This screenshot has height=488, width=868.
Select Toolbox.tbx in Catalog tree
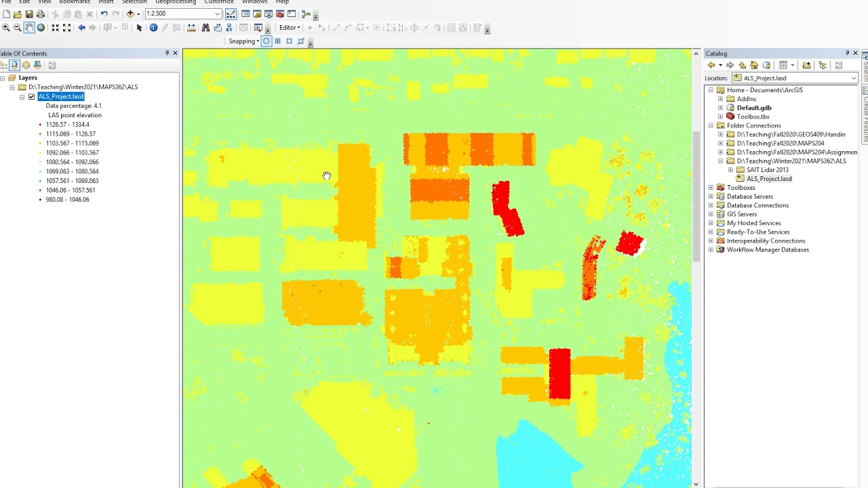coord(753,117)
